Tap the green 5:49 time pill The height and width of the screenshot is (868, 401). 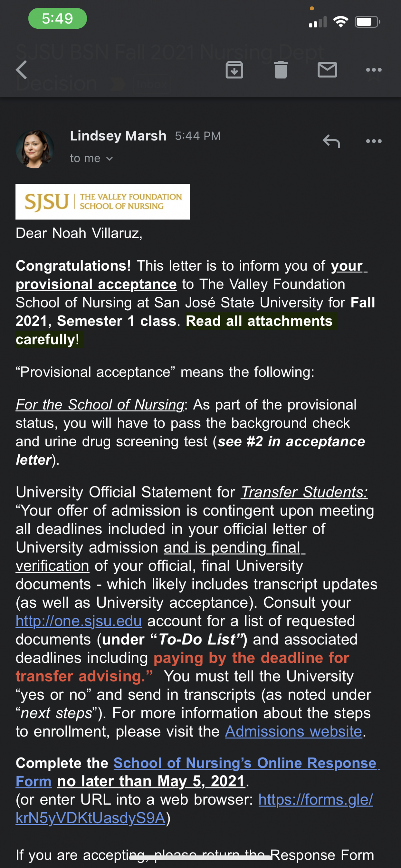tap(57, 18)
